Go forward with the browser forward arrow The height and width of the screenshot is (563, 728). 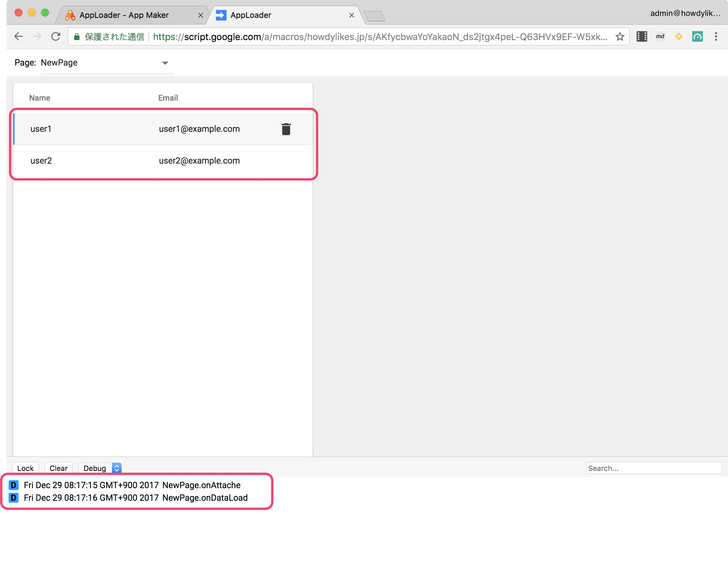click(37, 36)
